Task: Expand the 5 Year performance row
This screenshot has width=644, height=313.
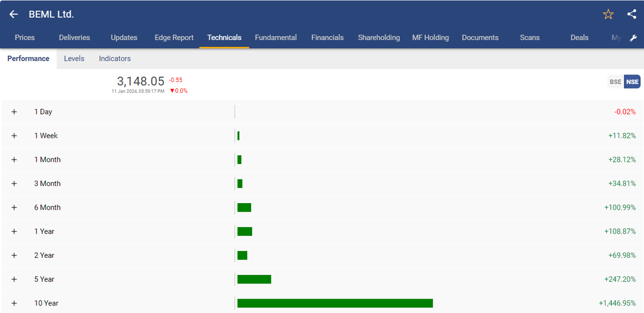Action: point(14,279)
